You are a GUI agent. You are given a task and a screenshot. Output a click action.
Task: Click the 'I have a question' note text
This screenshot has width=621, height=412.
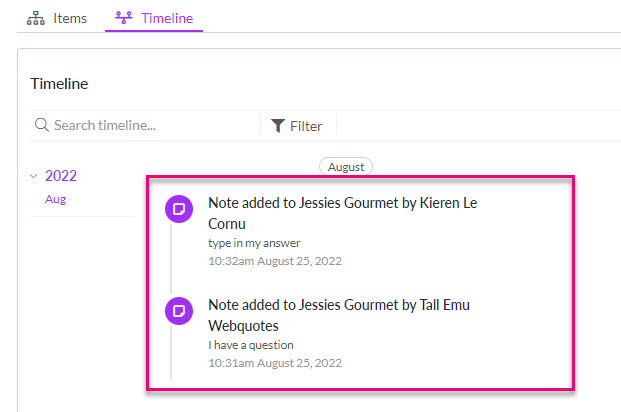pyautogui.click(x=251, y=345)
